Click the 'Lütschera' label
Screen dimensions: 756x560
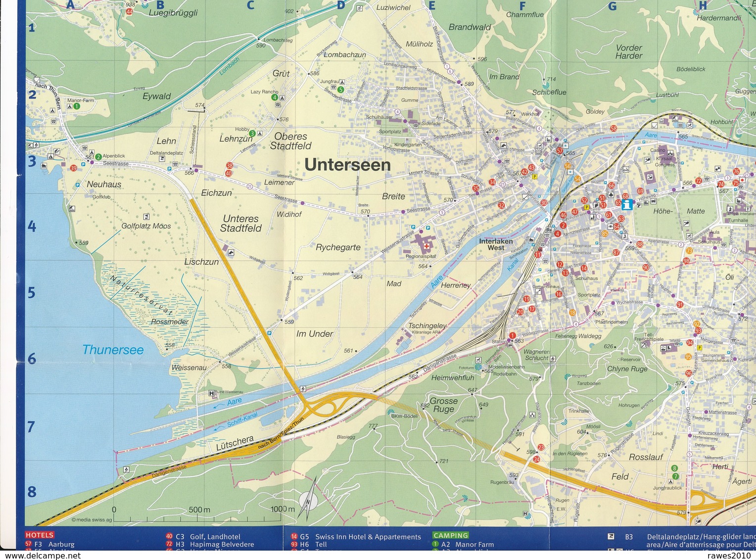point(235,443)
